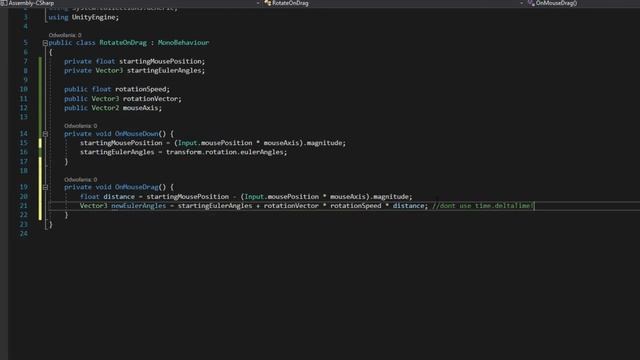Image resolution: width=640 pixels, height=360 pixels.
Task: Open the OnMouseDrag() member navigation dropdown
Action: [583, 3]
